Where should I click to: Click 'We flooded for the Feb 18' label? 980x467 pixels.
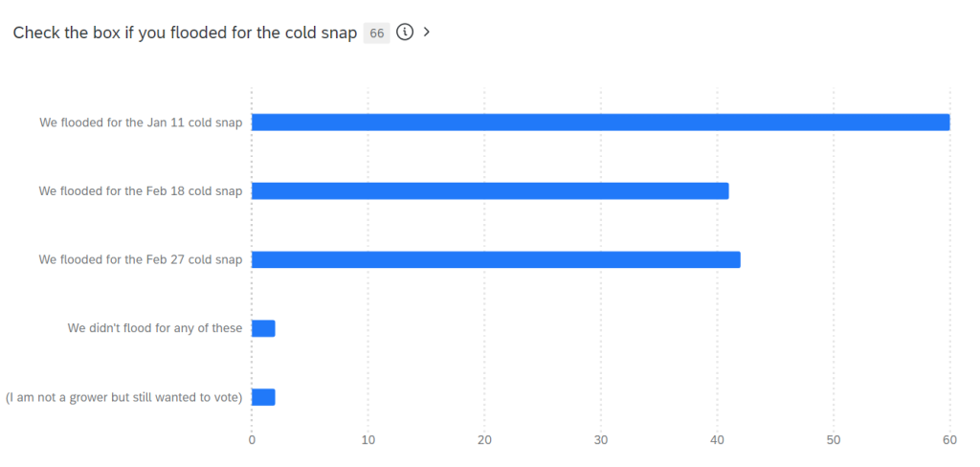point(141,190)
